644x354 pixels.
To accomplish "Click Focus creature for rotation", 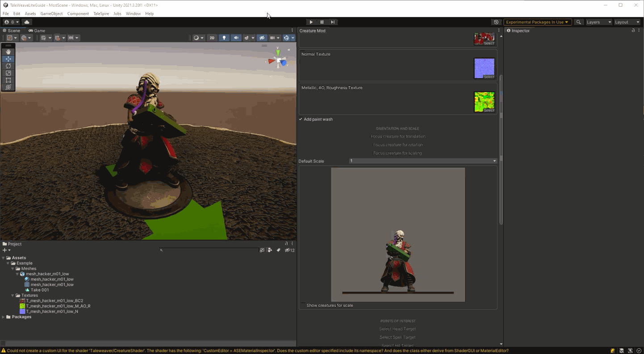I will tap(397, 145).
